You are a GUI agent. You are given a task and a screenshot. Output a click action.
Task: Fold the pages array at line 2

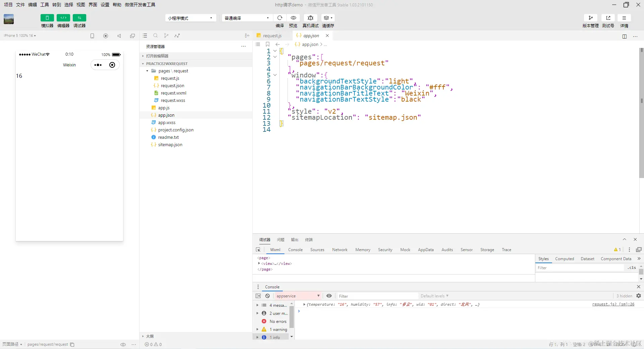click(275, 57)
